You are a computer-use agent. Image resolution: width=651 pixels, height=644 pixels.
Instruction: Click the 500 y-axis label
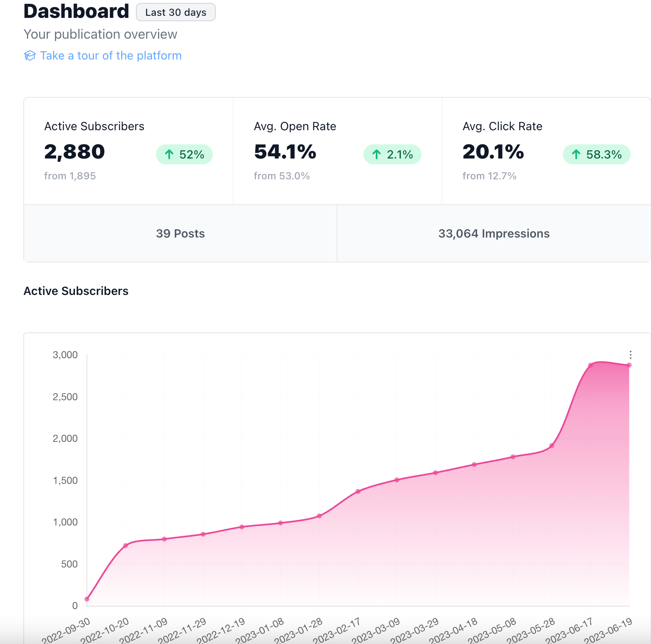tap(69, 564)
